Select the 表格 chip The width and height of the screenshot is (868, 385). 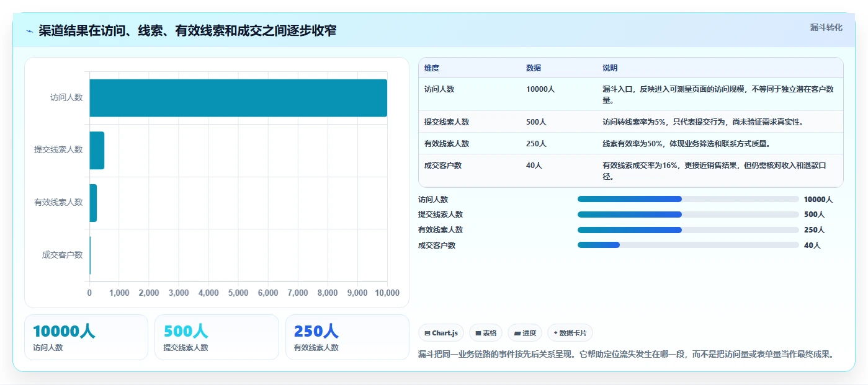point(485,333)
